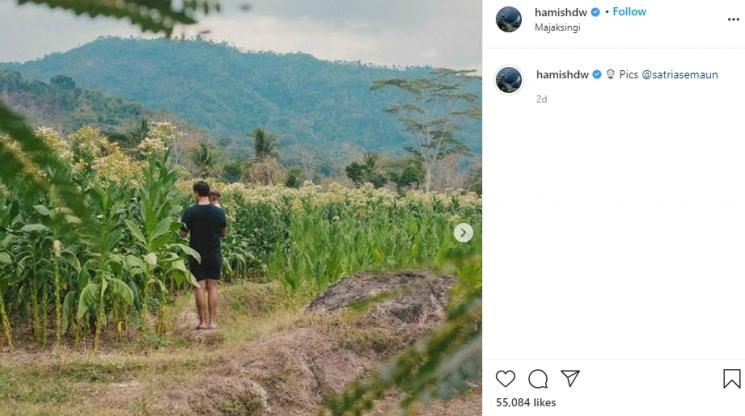
Task: Click the word Pics in the caption
Action: pos(628,74)
